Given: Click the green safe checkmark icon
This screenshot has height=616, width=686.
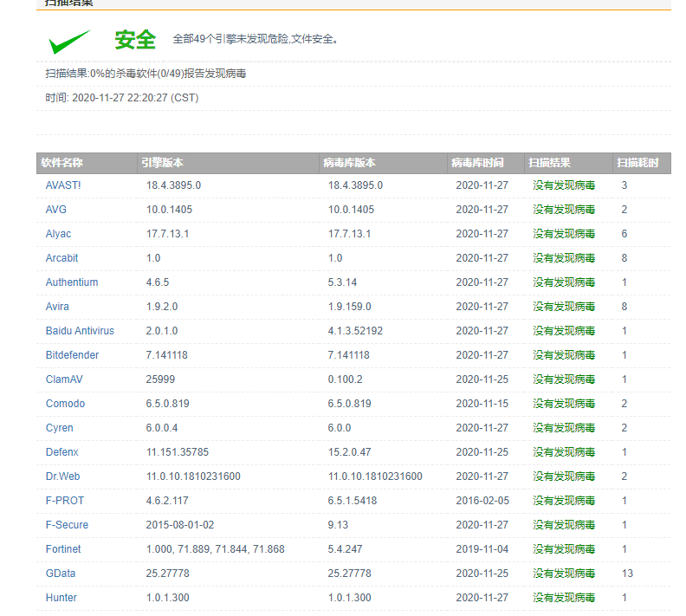Looking at the screenshot, I should 69,42.
